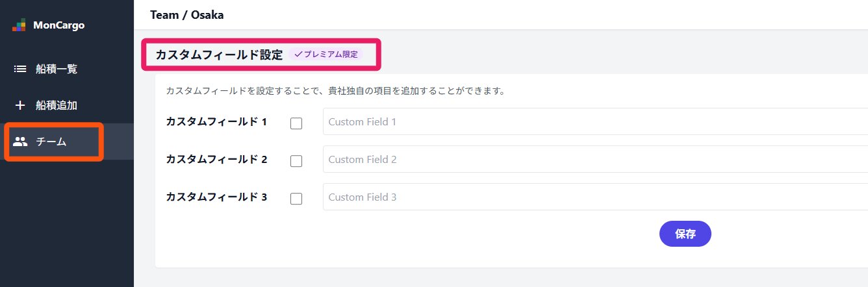Click the Custom Field 1 input

click(x=585, y=121)
